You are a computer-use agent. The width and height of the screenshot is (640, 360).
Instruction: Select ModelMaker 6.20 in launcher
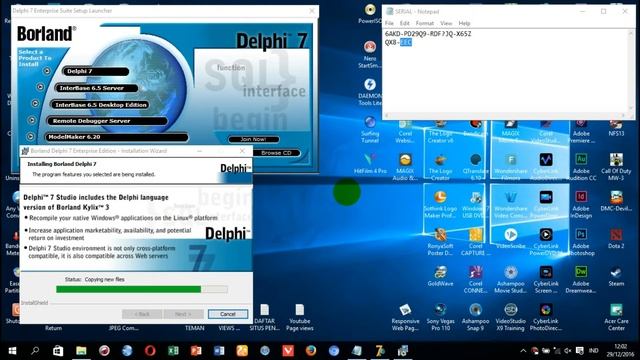116,137
